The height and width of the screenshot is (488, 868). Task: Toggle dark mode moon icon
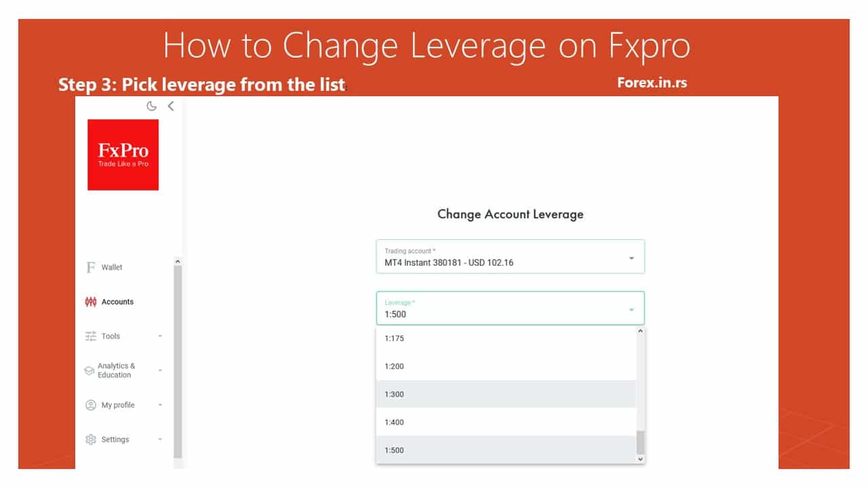click(x=152, y=106)
